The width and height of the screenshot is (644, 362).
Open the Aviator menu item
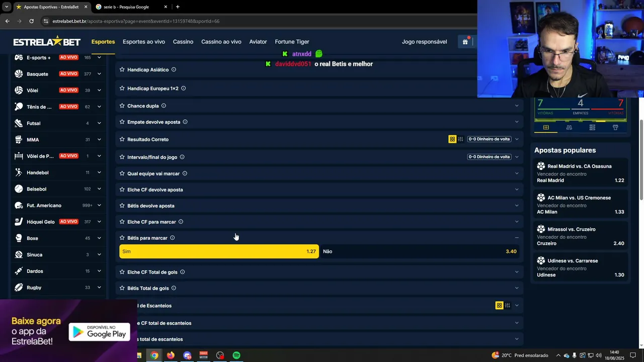point(258,42)
